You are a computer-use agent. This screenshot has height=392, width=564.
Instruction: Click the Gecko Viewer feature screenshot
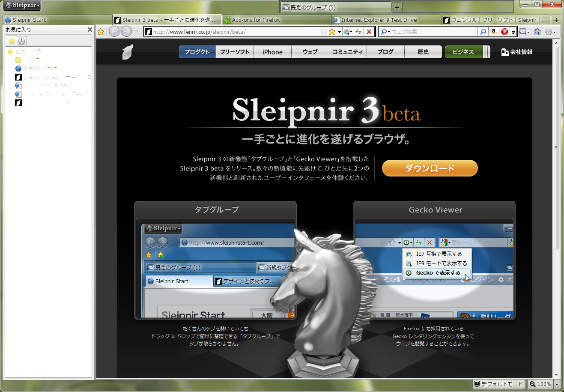tap(434, 269)
